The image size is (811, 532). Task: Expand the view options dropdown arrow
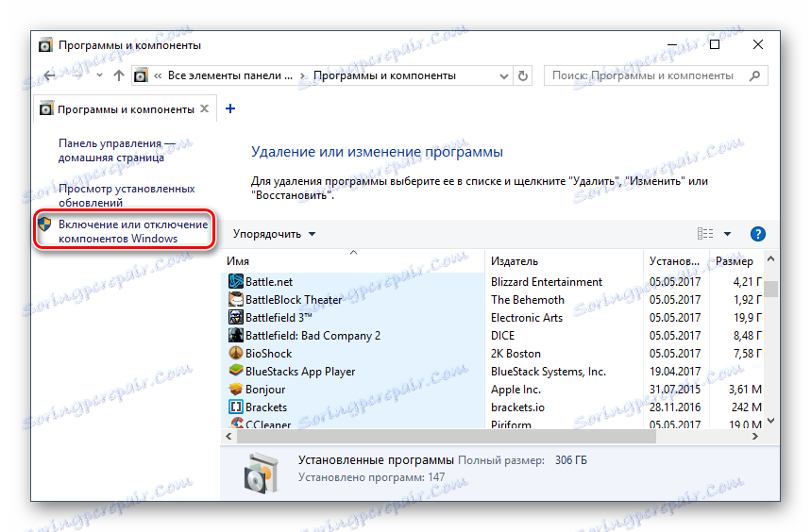point(727,234)
